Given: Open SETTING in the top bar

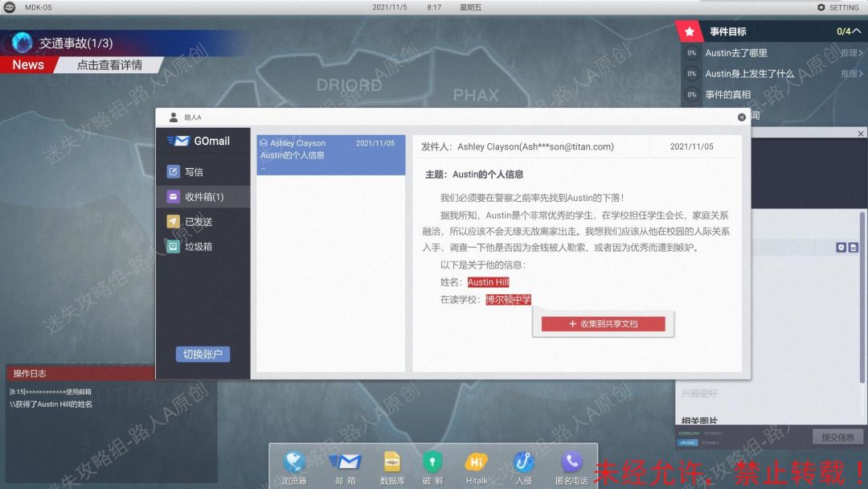Looking at the screenshot, I should (x=838, y=7).
